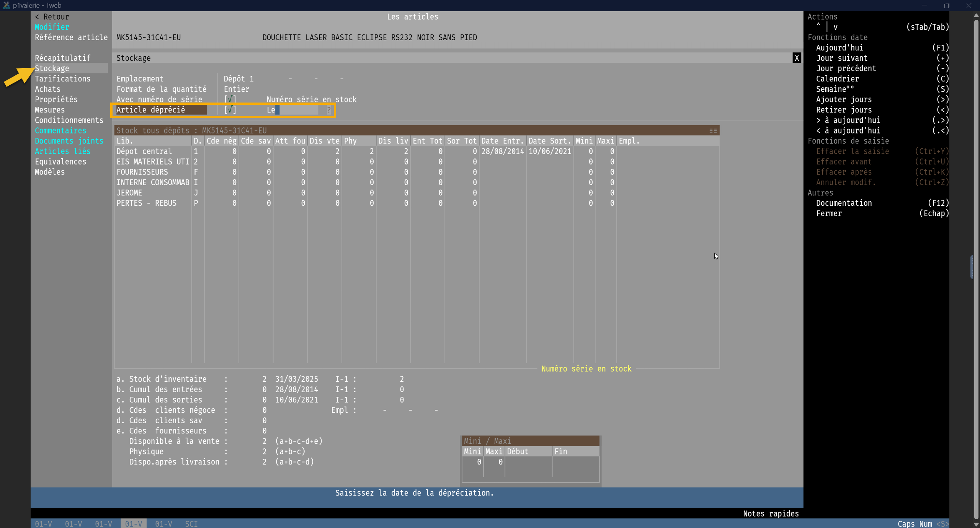The width and height of the screenshot is (980, 528).
Task: Choose Aujourd'hui date function
Action: coord(839,48)
